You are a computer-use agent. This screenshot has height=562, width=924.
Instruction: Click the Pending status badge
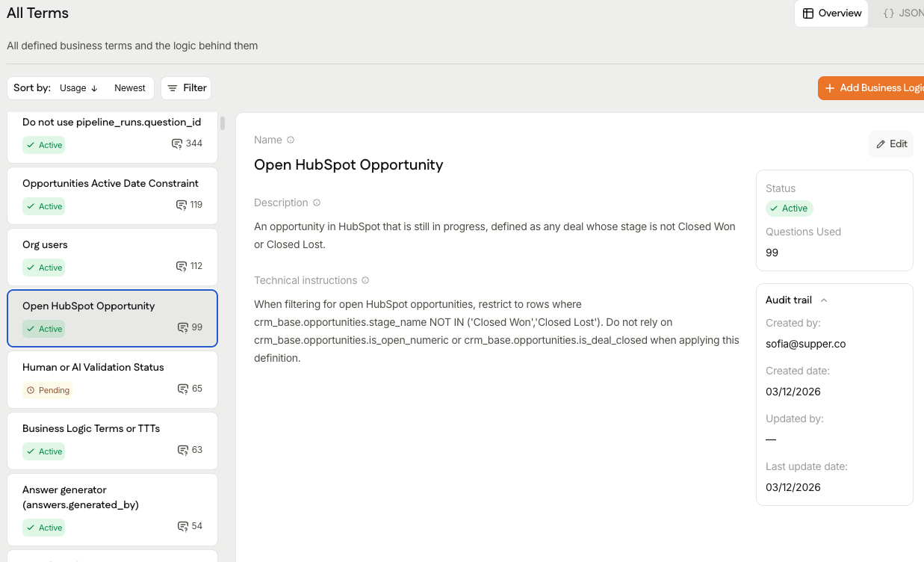(x=47, y=390)
